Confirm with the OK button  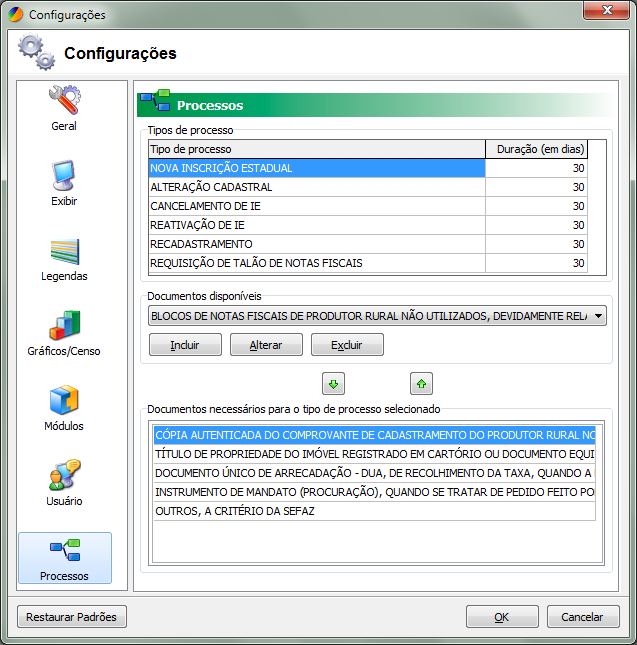pos(502,617)
